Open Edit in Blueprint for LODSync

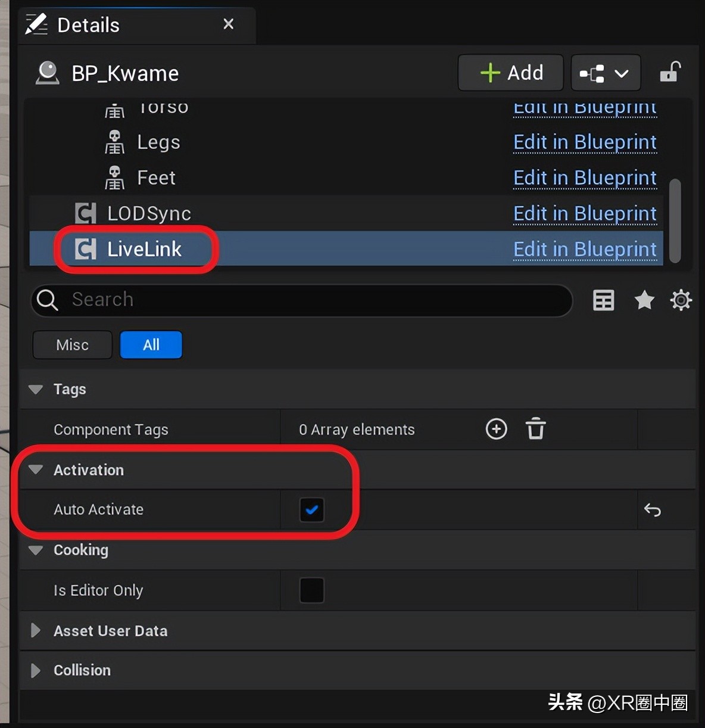pyautogui.click(x=585, y=213)
